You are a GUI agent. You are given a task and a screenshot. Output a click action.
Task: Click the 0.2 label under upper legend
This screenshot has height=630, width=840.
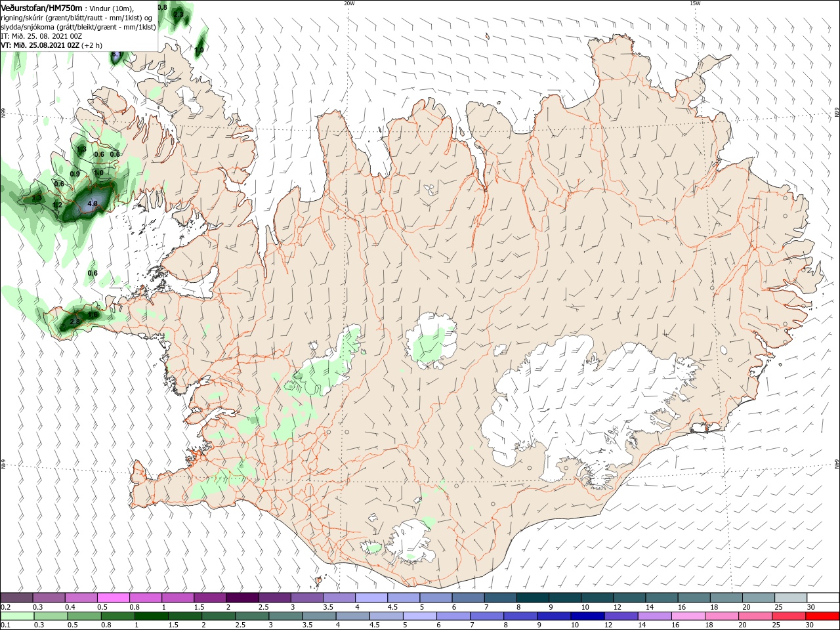[x=5, y=607]
